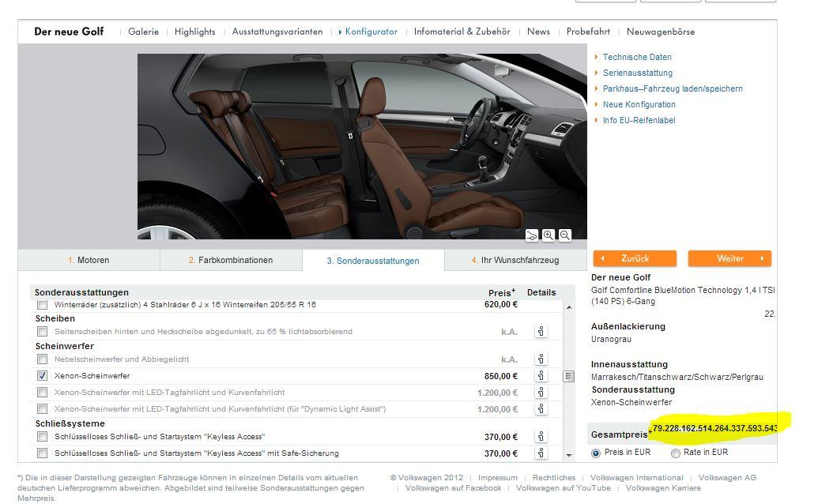Tick Keyless Access mit Safe-Sicherung checkbox
The height and width of the screenshot is (504, 818).
coord(42,453)
